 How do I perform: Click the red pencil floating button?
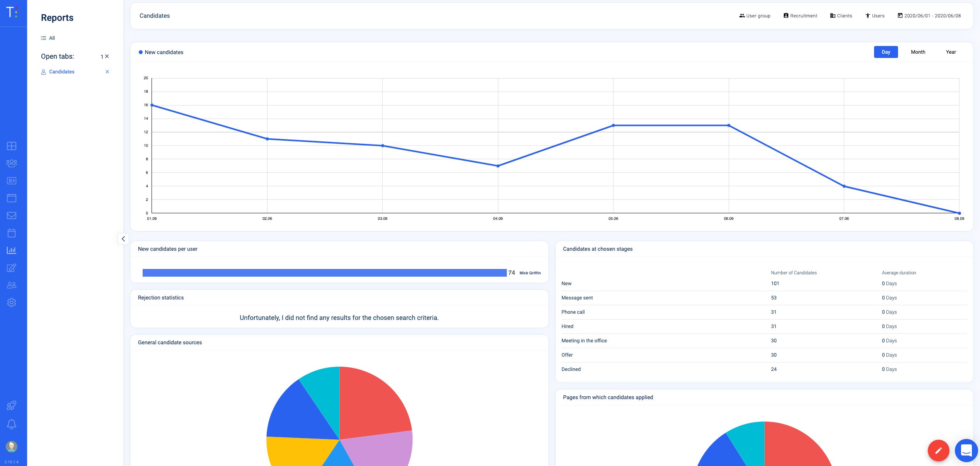[938, 451]
